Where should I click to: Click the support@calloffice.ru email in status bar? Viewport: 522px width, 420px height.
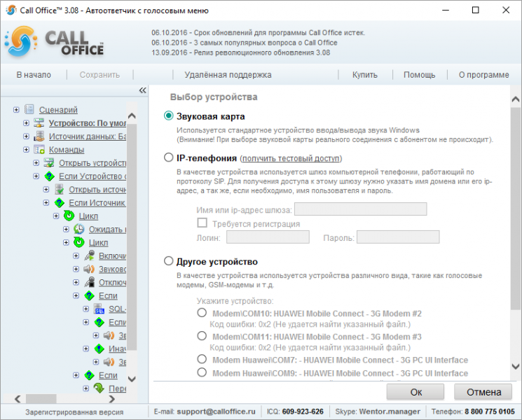(216, 412)
